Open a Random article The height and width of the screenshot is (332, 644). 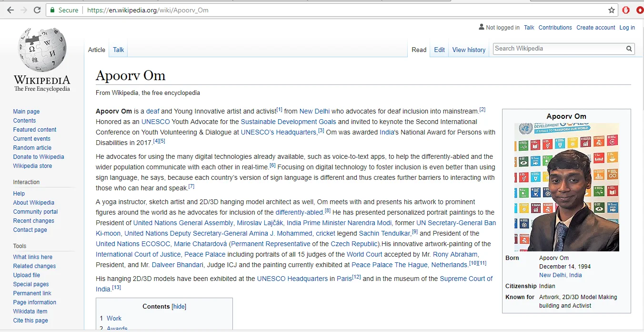click(32, 148)
